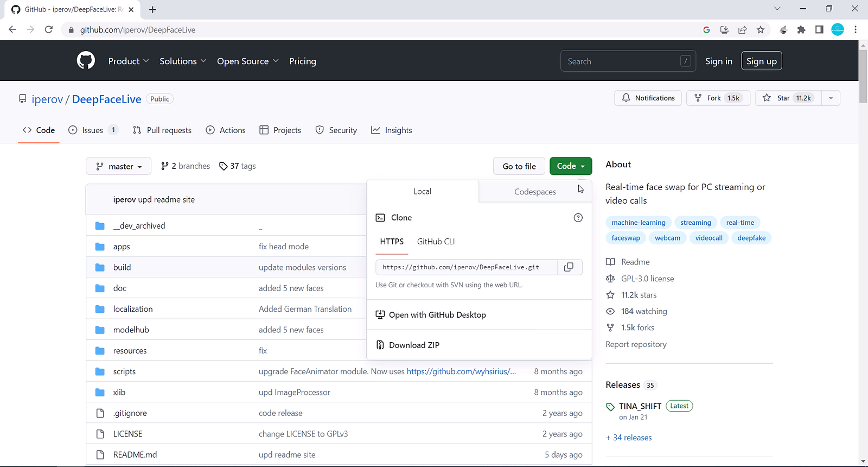Open the master branch dropdown
Screen dimensions: 868x467
click(x=119, y=166)
